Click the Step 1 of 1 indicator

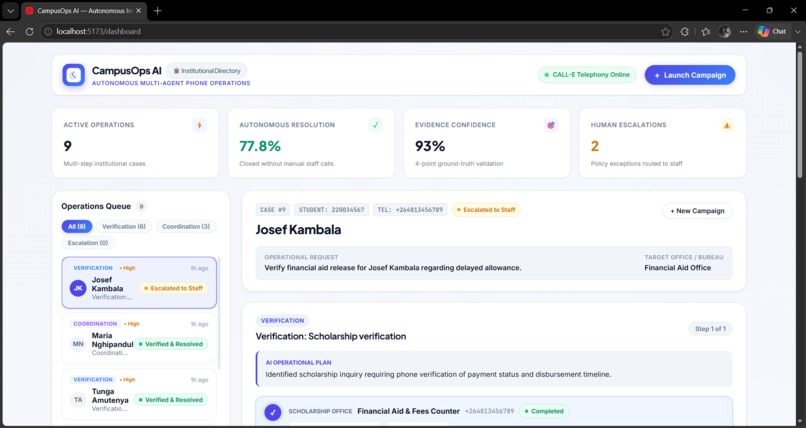click(x=710, y=329)
